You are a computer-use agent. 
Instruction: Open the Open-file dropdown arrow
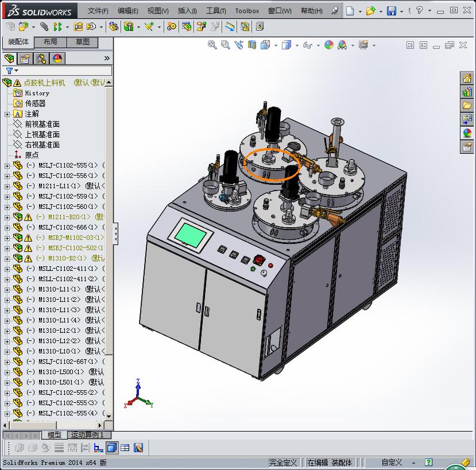[x=381, y=11]
